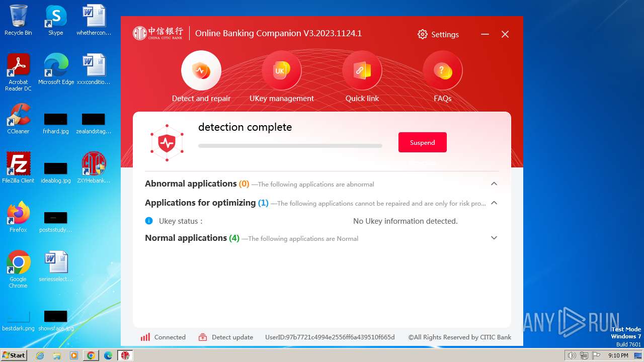Open Internet Explorer from taskbar
The image size is (644, 362).
pyautogui.click(x=40, y=355)
